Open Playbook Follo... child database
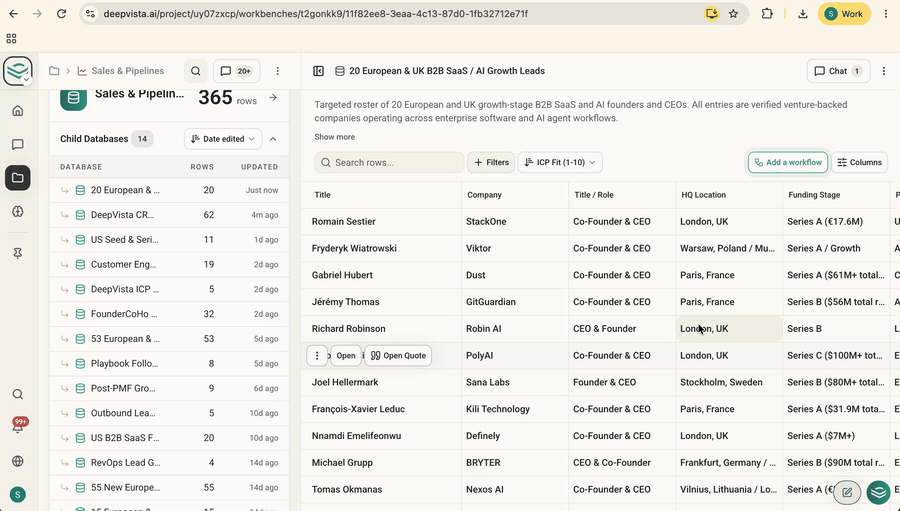The height and width of the screenshot is (511, 900). point(169,363)
